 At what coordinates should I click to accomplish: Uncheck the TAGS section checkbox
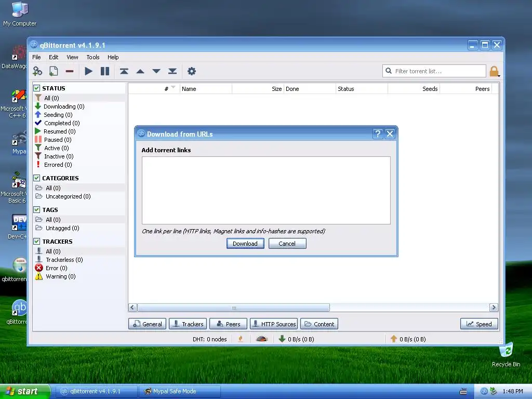37,210
